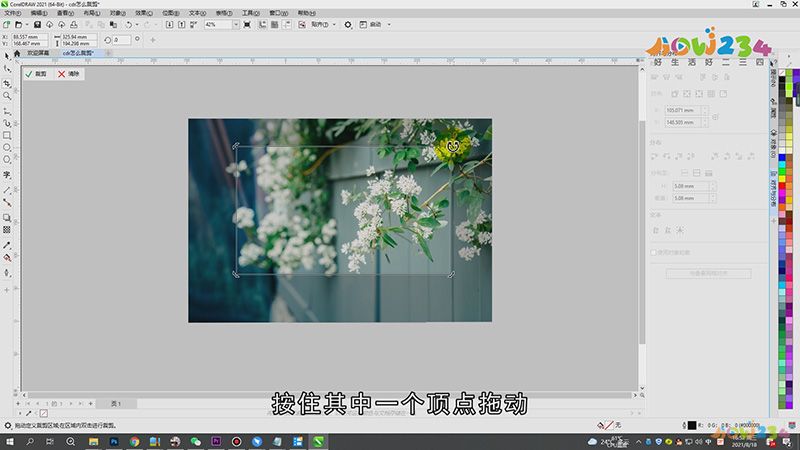Open the Undo history dropdown arrow
The image size is (800, 450).
point(137,24)
